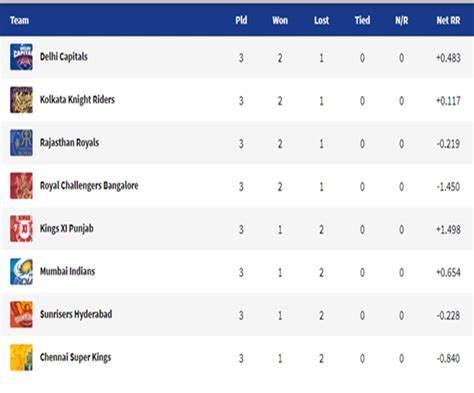Viewport: 474px width, 393px height.
Task: Click the Kings XI Punjab logo
Action: 21,229
